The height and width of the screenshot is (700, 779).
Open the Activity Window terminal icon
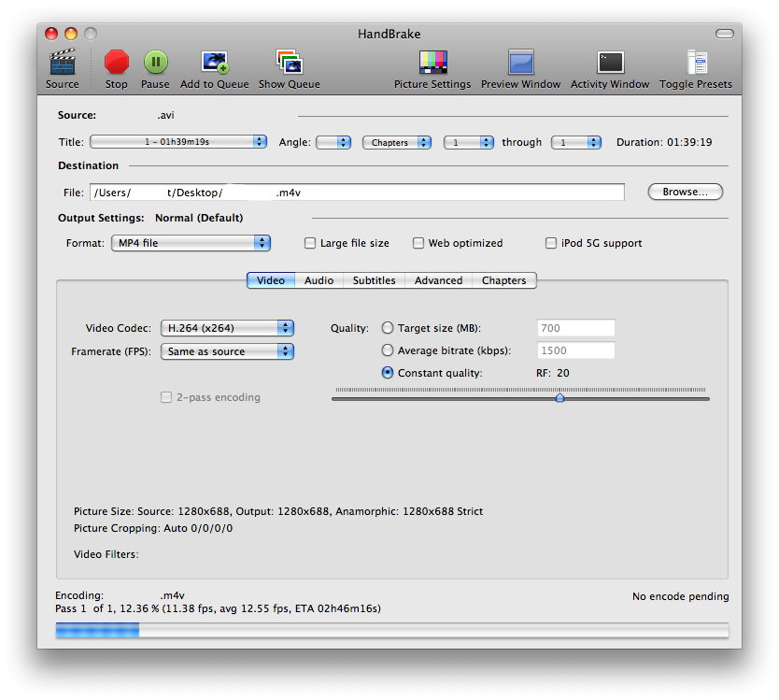(x=610, y=62)
